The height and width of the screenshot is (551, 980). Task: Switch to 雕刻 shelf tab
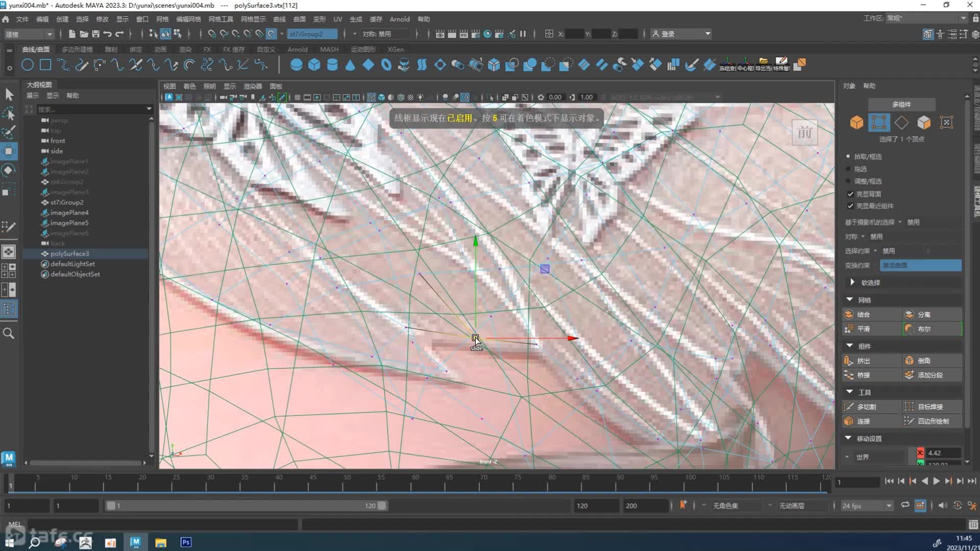[111, 49]
